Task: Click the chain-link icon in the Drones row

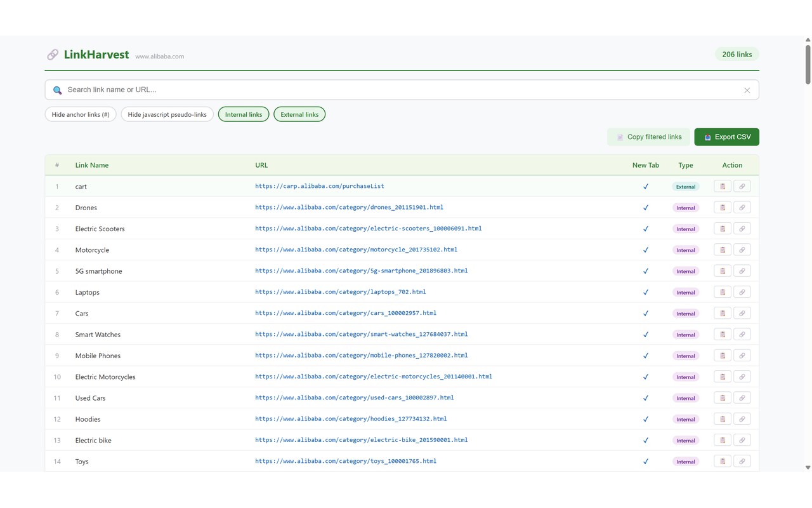Action: coord(742,208)
